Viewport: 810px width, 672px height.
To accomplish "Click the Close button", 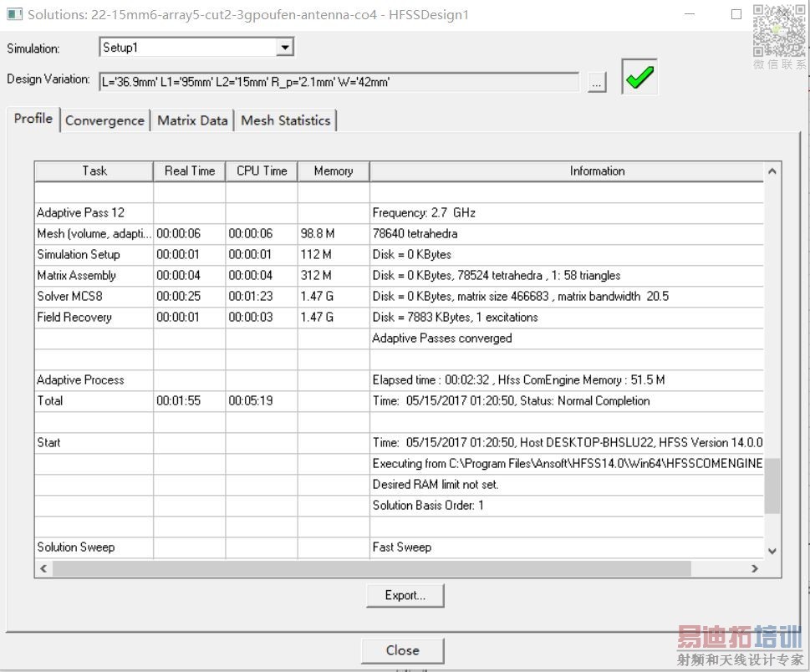I will pyautogui.click(x=402, y=650).
